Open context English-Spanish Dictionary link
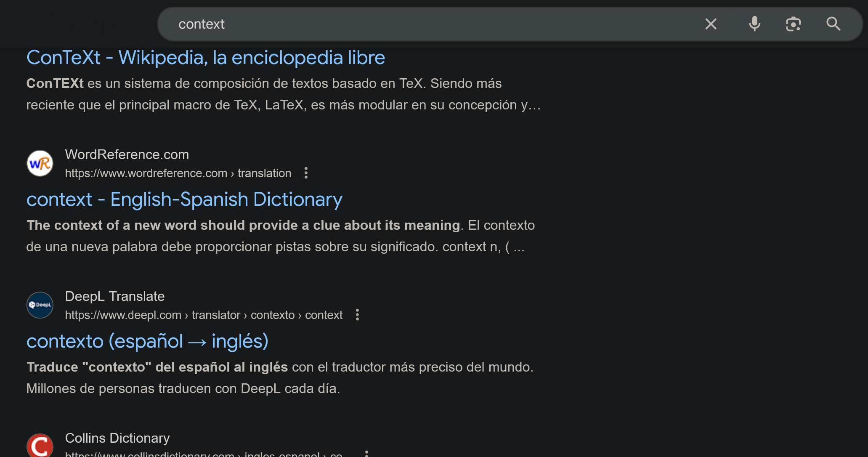 coord(184,199)
